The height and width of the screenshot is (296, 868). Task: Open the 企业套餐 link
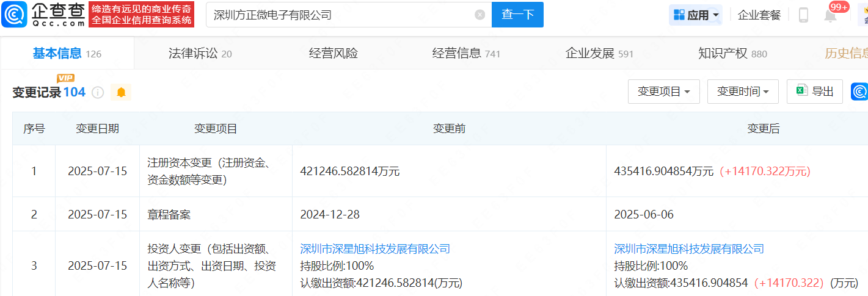pos(759,15)
